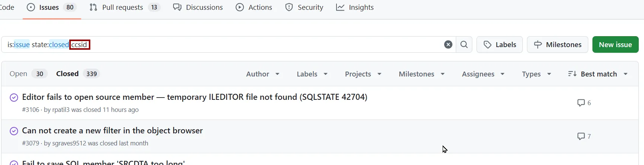
Task: Switch to the Pull requests tab
Action: click(125, 8)
